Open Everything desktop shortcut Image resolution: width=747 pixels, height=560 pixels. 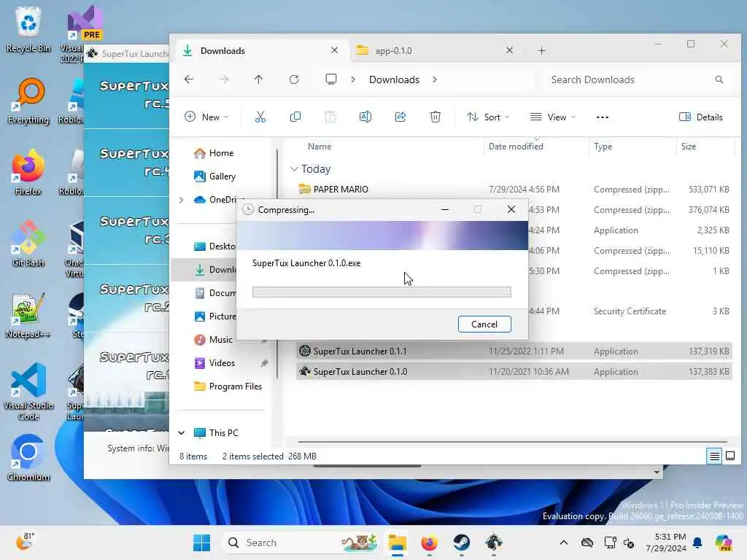point(28,101)
